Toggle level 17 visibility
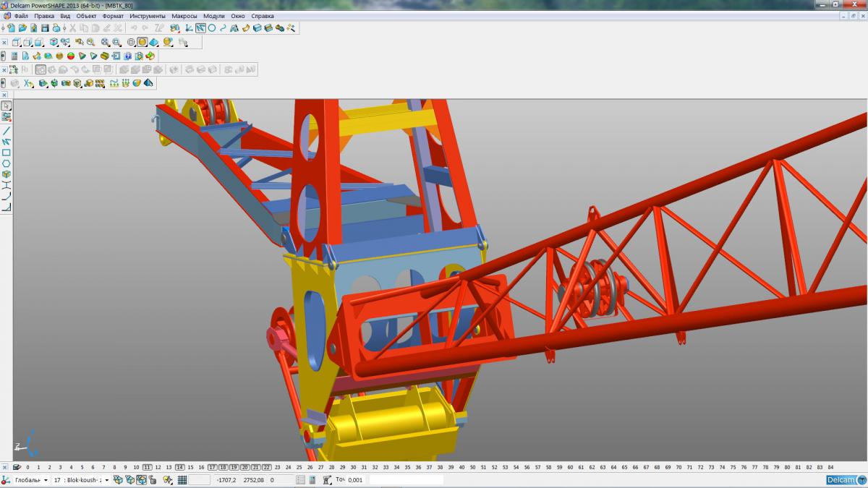 (212, 467)
